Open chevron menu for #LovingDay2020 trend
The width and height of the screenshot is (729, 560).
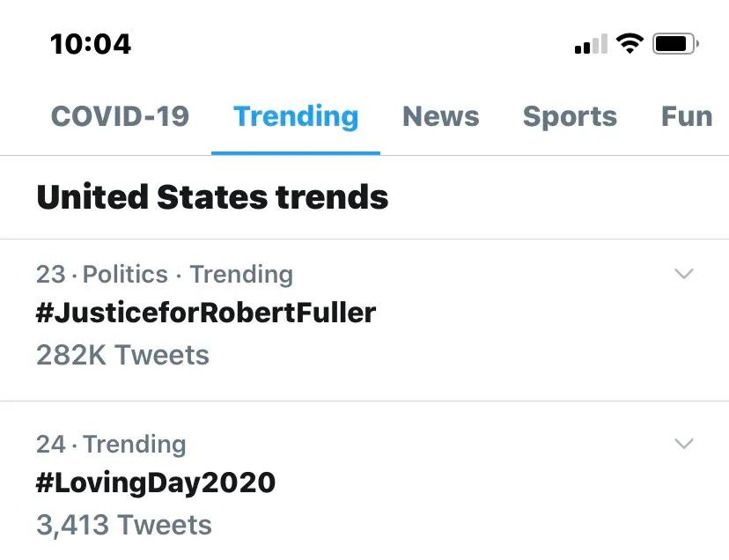point(684,444)
